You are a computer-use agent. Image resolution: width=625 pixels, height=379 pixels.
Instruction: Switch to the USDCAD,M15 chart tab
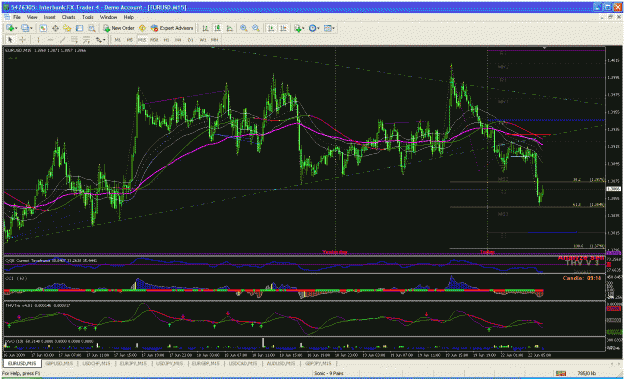[x=242, y=363]
